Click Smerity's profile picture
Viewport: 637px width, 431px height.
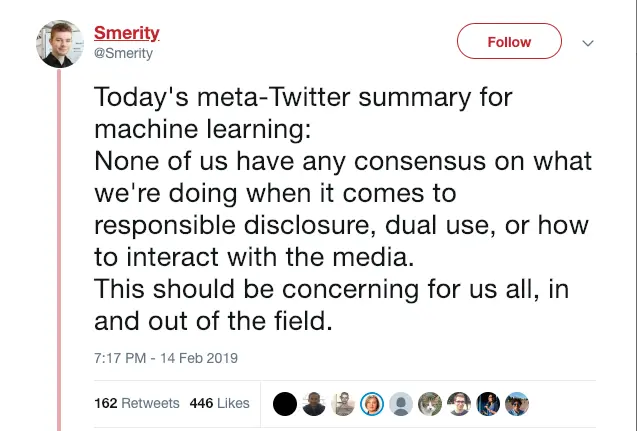60,43
